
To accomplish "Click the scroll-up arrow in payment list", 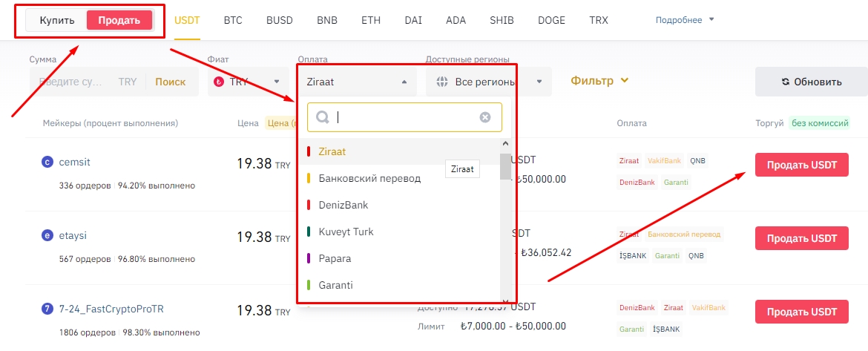I will pyautogui.click(x=506, y=144).
